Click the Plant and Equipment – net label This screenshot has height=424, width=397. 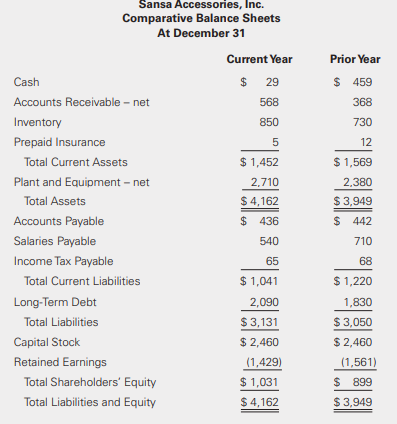pos(81,182)
